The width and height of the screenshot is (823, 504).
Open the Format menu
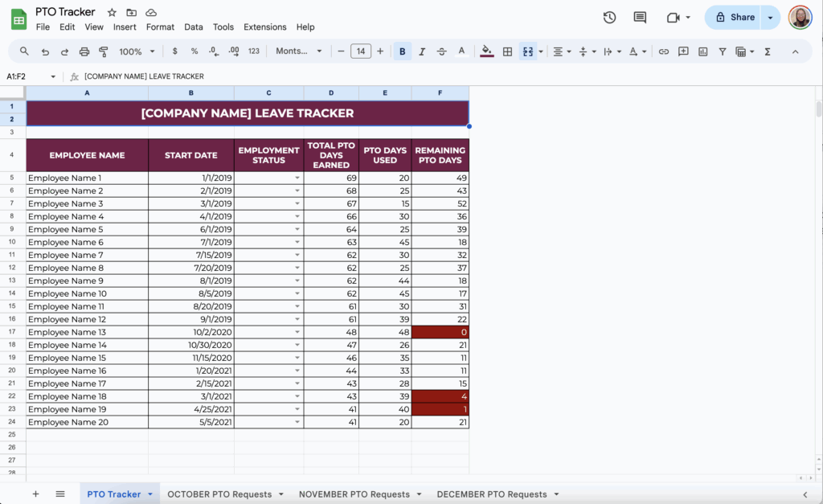click(x=160, y=27)
